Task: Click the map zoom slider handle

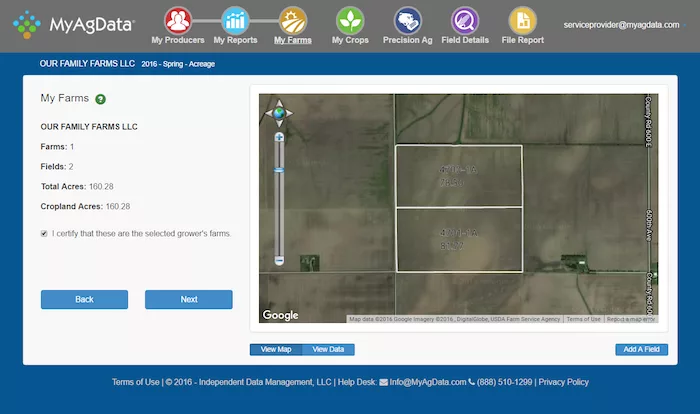Action: pyautogui.click(x=279, y=170)
